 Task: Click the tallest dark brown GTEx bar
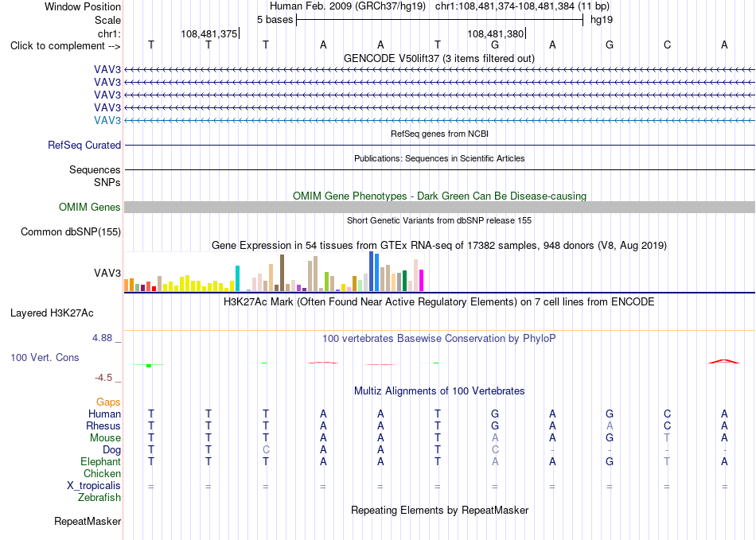tap(282, 273)
